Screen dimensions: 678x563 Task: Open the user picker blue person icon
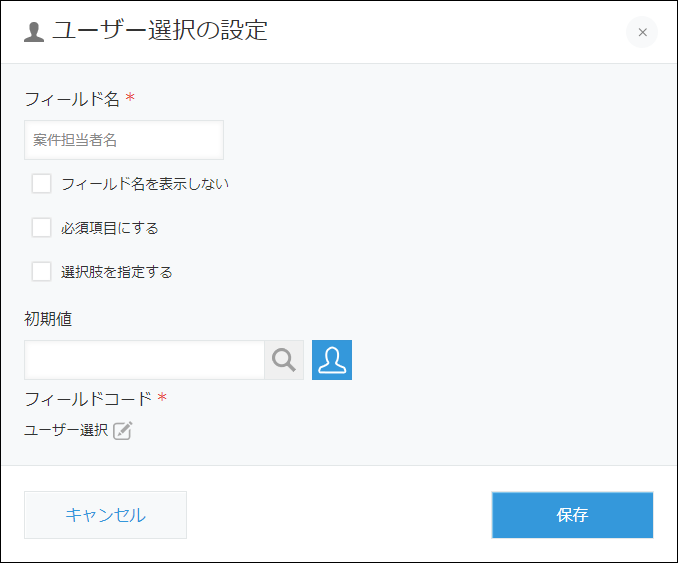tap(332, 360)
